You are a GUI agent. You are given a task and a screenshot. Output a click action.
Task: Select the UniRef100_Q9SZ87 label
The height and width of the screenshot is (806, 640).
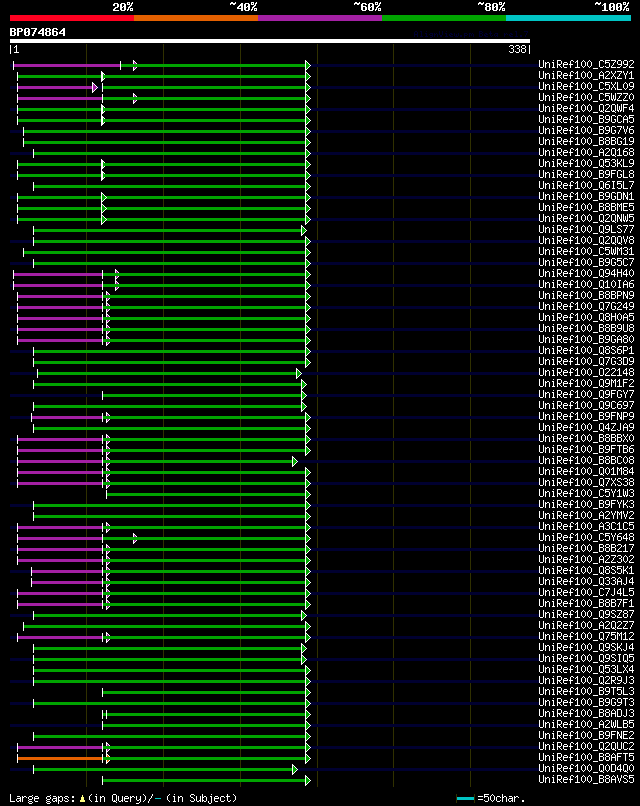(586, 615)
